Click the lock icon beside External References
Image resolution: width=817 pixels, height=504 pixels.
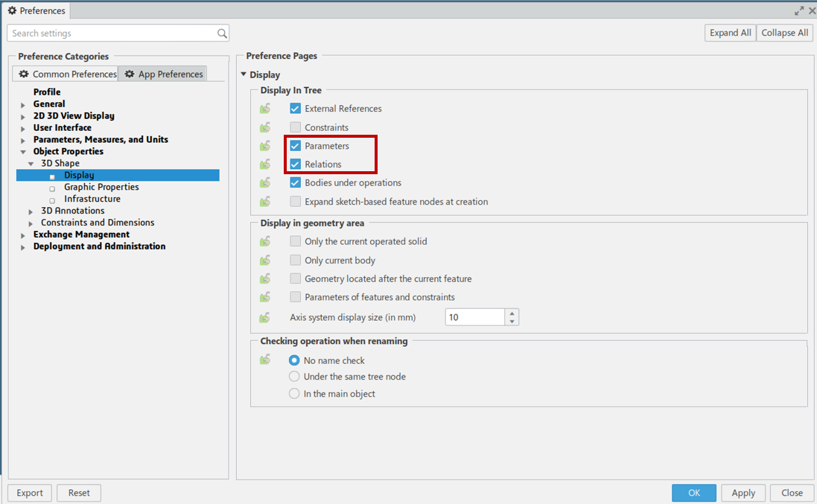pos(264,109)
